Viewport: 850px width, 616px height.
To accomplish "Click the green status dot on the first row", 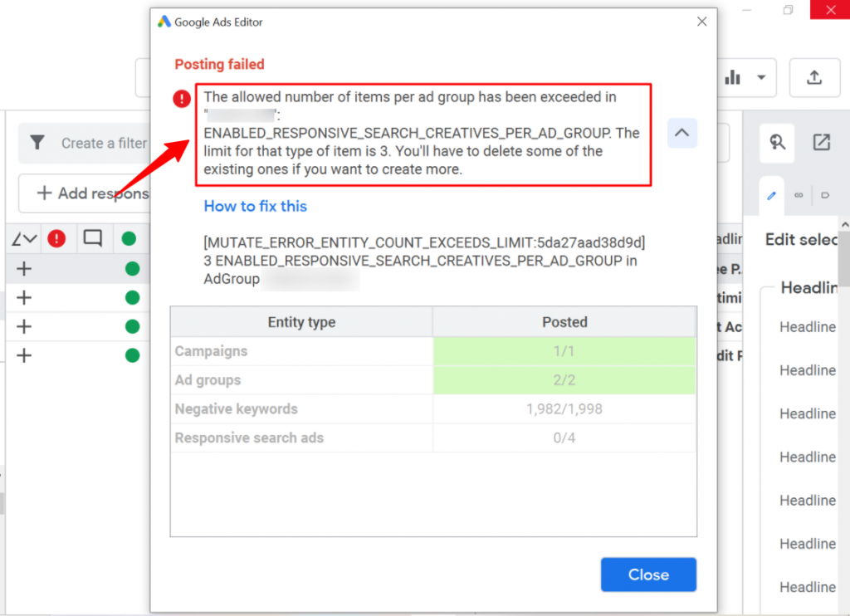I will pos(131,268).
